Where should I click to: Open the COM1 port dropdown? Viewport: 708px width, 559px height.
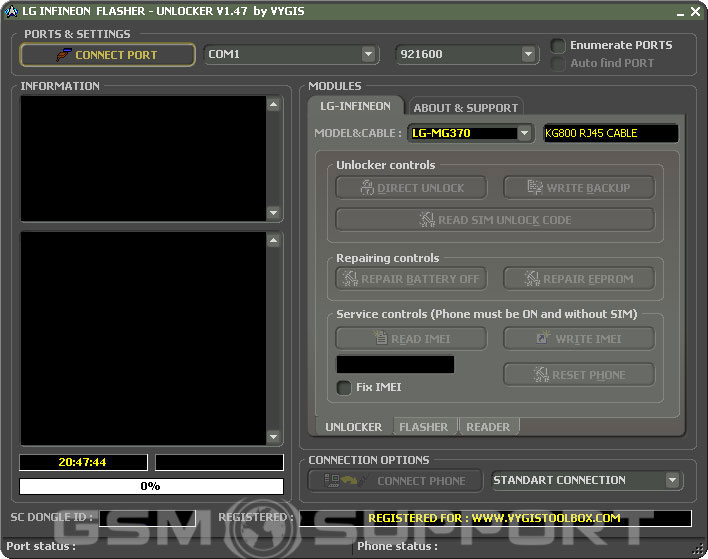tap(291, 54)
